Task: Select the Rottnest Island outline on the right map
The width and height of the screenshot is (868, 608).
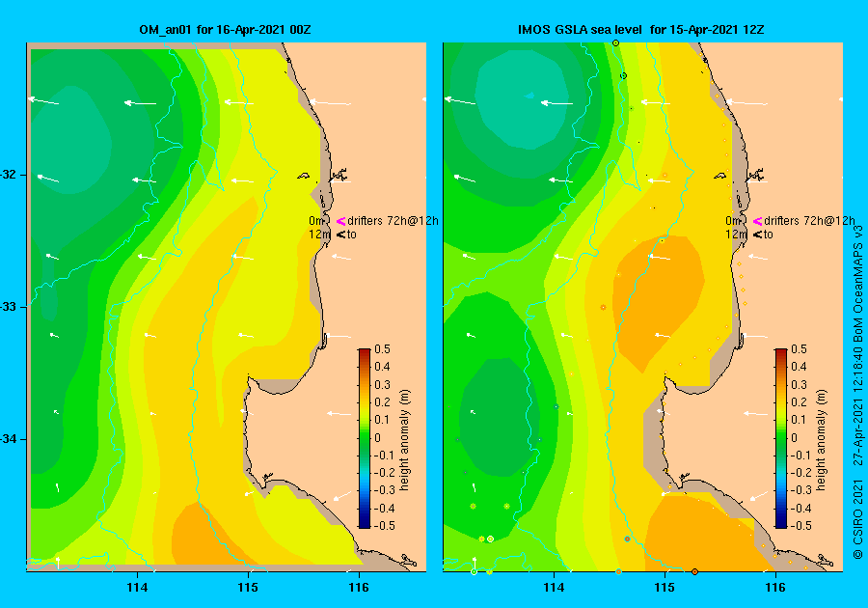Action: click(720, 176)
